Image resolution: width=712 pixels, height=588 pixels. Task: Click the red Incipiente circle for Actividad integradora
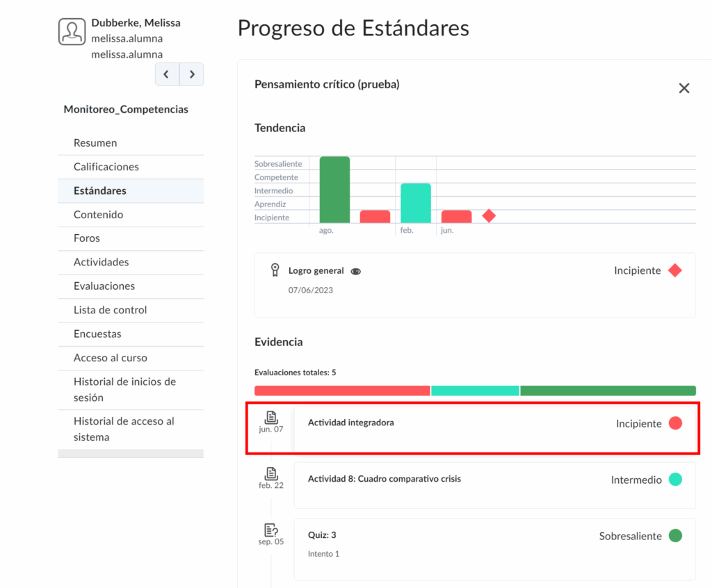[675, 423]
